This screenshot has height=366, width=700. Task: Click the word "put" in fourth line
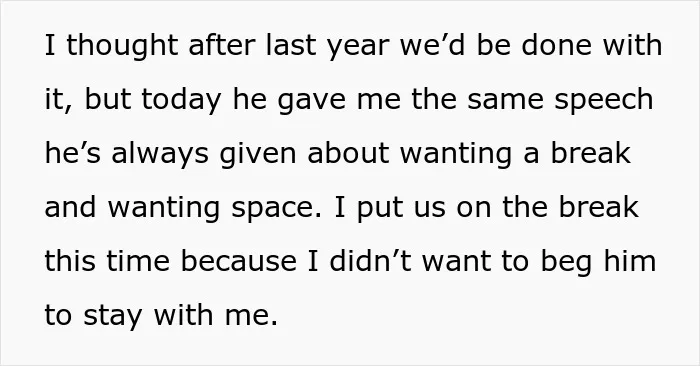coord(379,209)
